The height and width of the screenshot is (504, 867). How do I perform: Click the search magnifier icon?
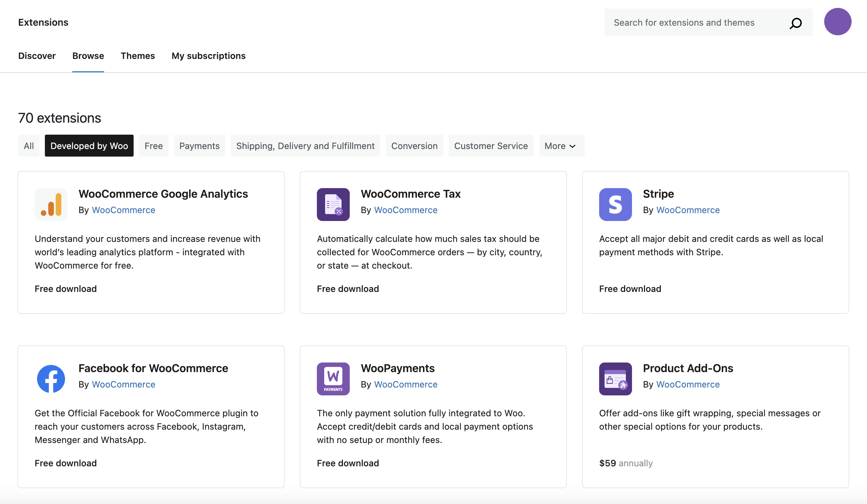point(795,22)
